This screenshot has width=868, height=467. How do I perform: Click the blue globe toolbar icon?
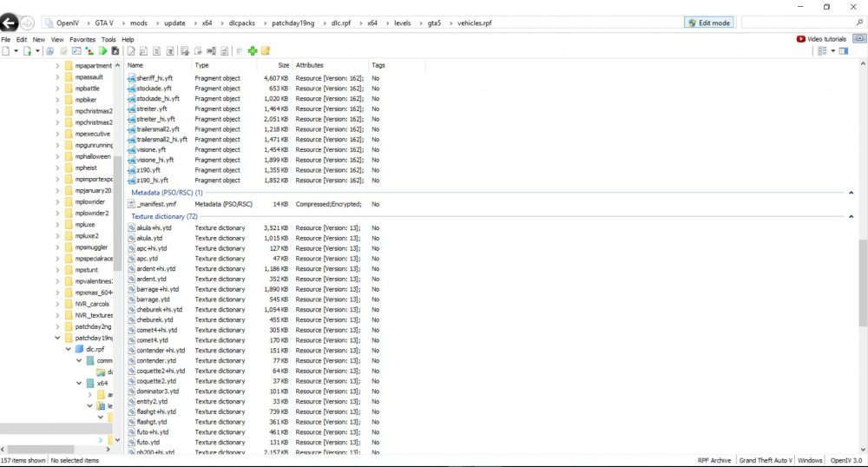(x=49, y=51)
